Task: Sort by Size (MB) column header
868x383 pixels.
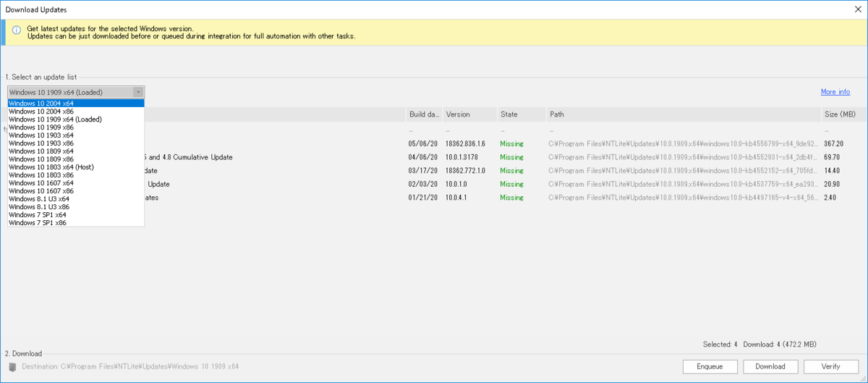Action: click(x=843, y=114)
